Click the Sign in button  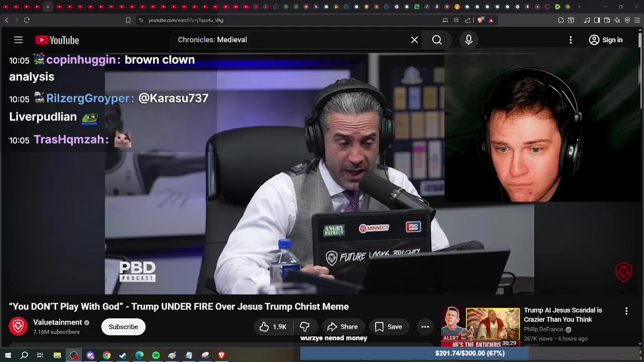tap(606, 40)
